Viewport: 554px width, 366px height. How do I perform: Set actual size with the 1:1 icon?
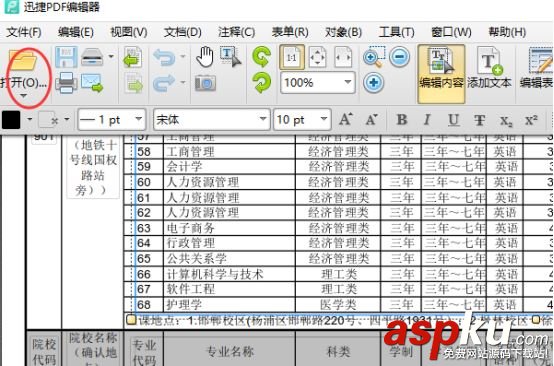(x=292, y=57)
